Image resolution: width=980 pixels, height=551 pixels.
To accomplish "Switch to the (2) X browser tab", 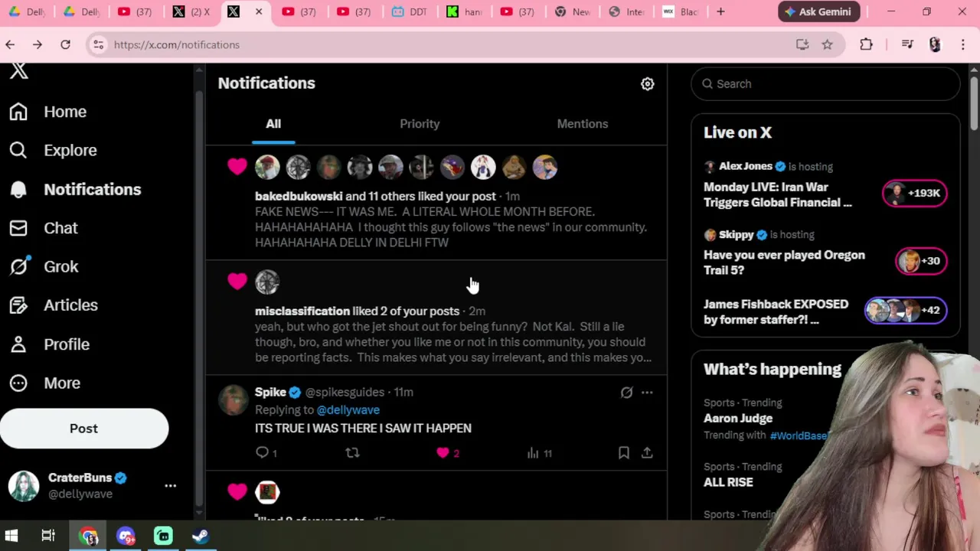I will [x=191, y=11].
